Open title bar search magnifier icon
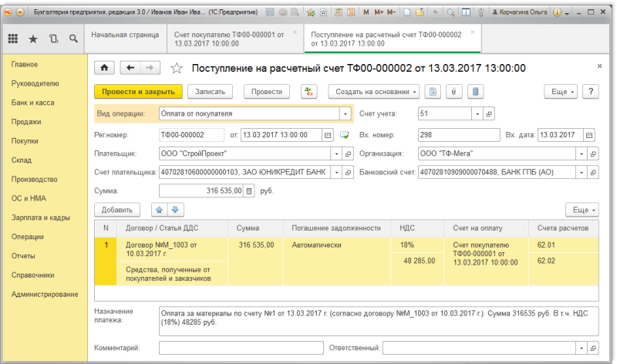 [x=450, y=12]
